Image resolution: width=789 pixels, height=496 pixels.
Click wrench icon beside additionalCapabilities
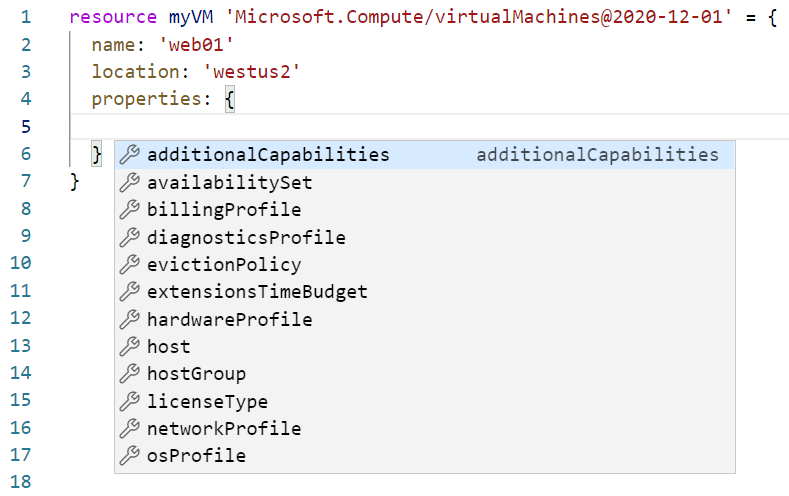pos(129,155)
